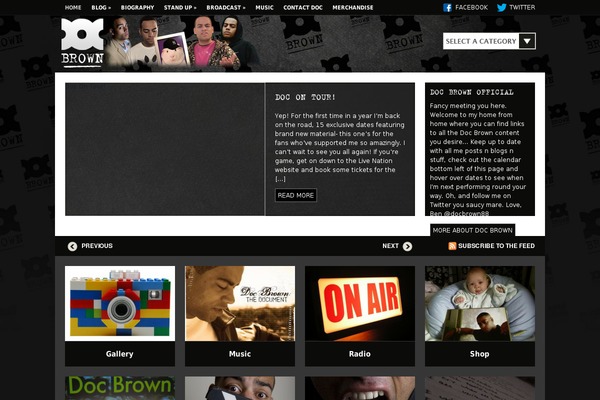Open the Biography page
Screen dimensions: 600x400
(x=137, y=7)
